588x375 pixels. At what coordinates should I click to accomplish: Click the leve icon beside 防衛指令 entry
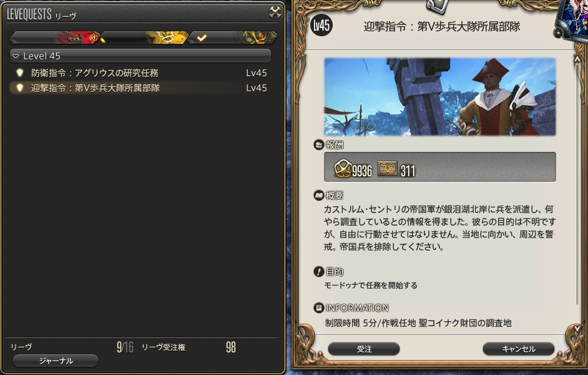pos(20,72)
